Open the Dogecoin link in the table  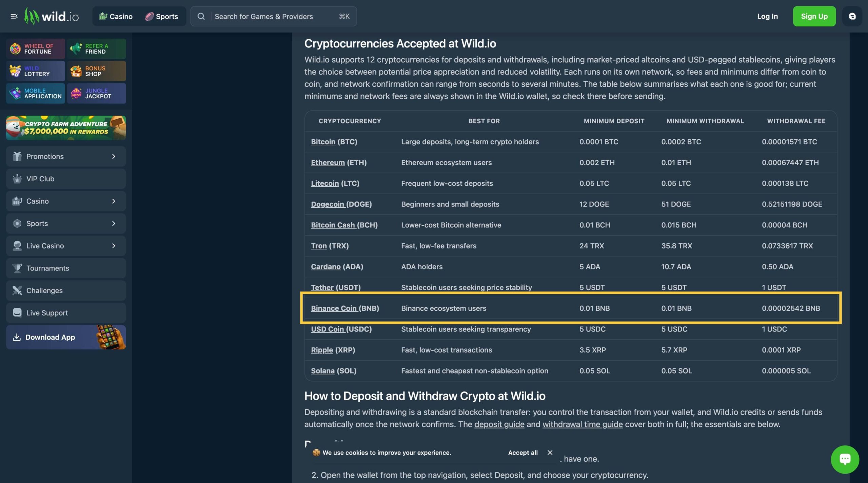(328, 204)
